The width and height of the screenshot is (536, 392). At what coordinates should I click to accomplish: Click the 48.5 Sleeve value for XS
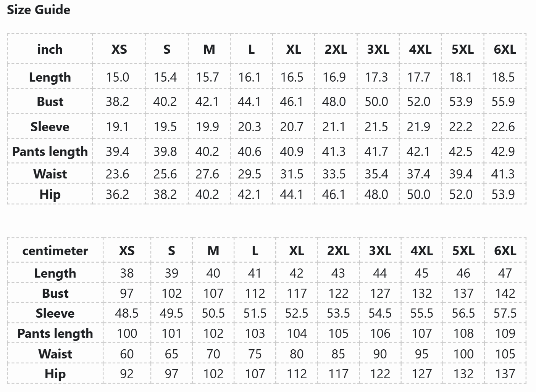click(x=127, y=313)
